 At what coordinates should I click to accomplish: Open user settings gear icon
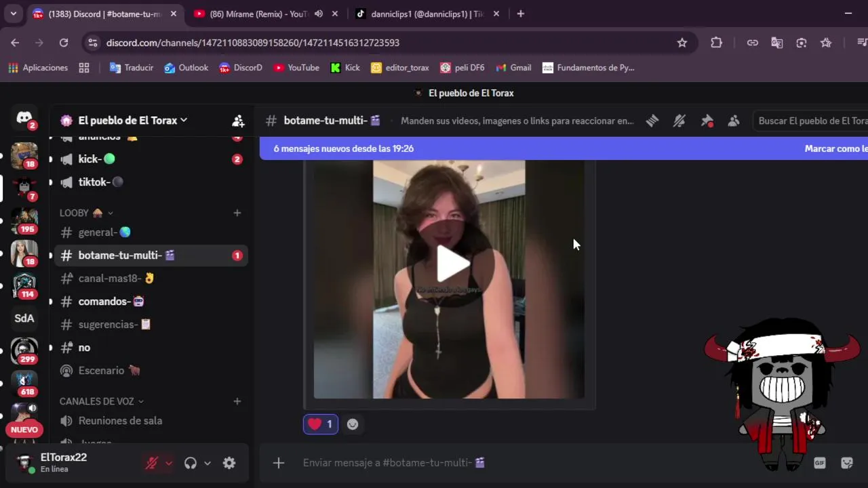coord(229,463)
